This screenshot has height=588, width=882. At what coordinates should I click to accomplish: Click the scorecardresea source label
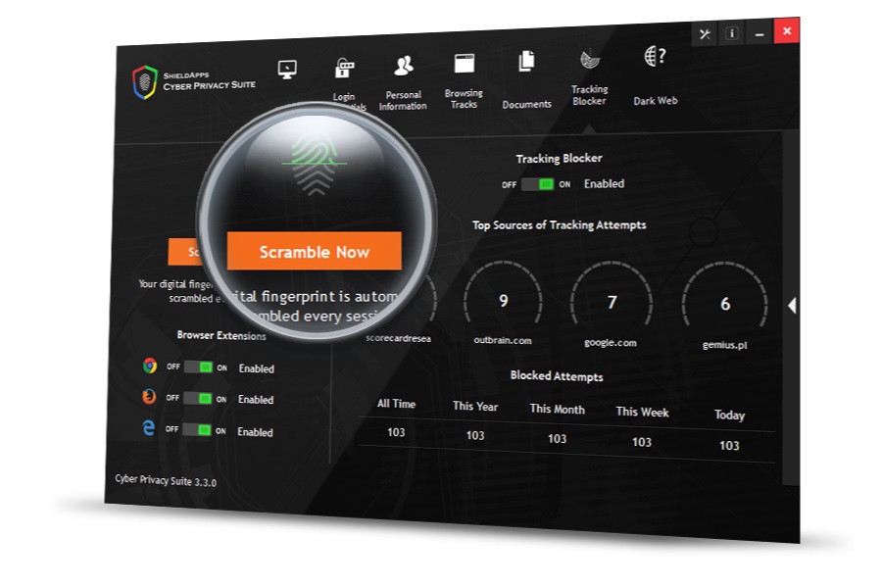point(398,338)
